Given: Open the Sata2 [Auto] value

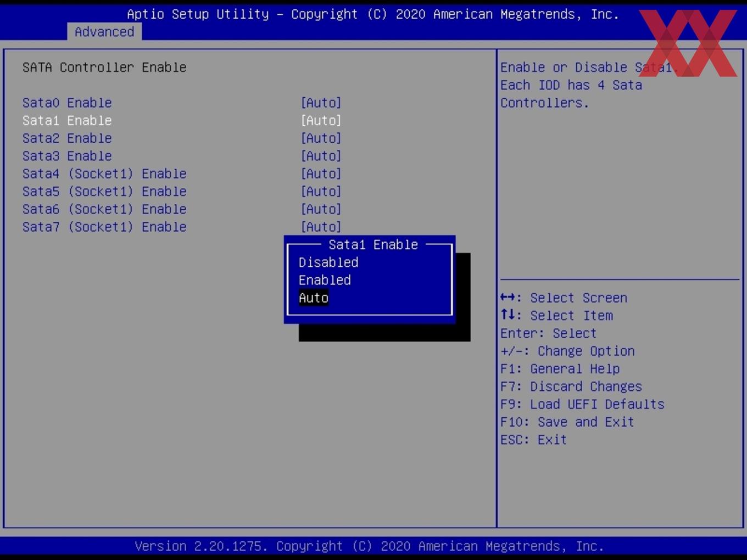Looking at the screenshot, I should tap(321, 138).
